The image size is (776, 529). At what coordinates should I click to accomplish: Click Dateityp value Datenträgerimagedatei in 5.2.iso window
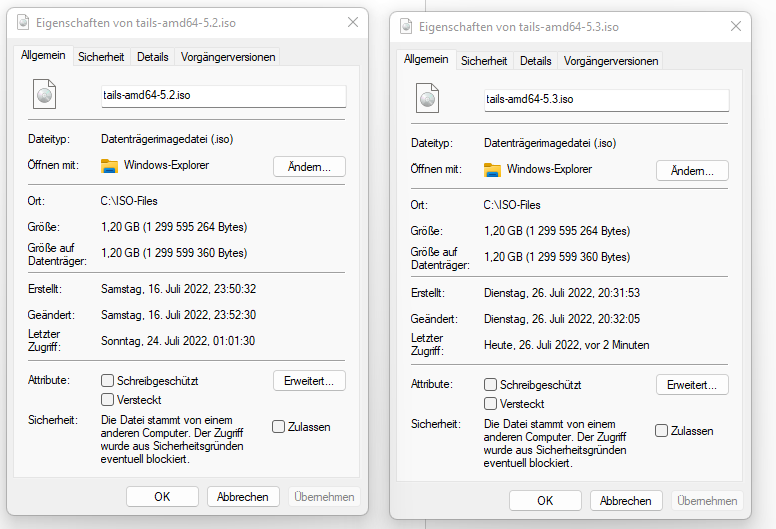(167, 139)
